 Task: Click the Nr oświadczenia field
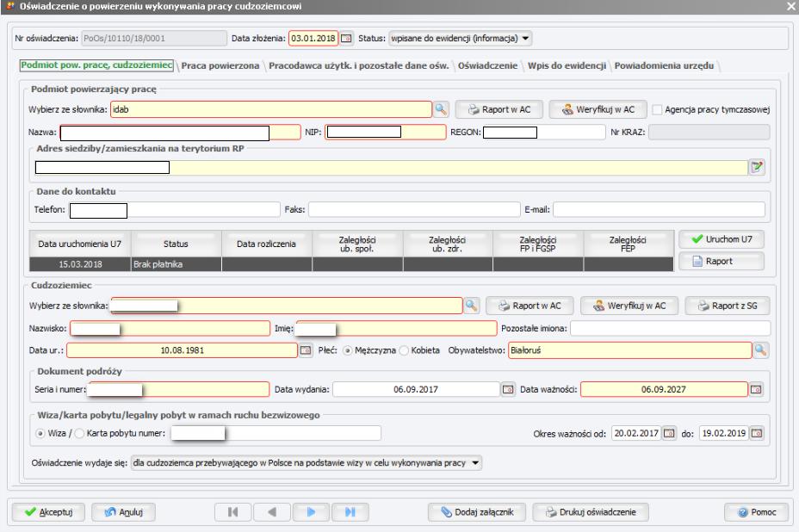[154, 38]
